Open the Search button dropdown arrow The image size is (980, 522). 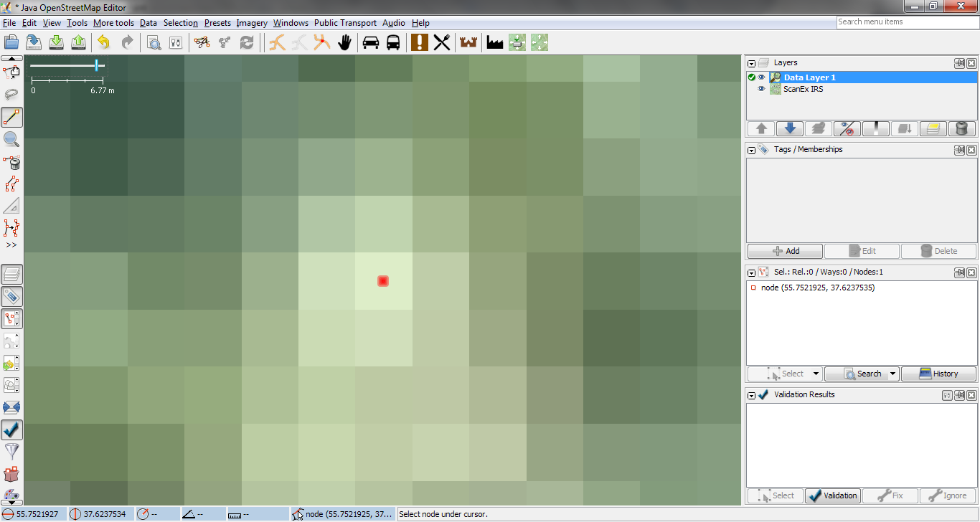tap(893, 374)
